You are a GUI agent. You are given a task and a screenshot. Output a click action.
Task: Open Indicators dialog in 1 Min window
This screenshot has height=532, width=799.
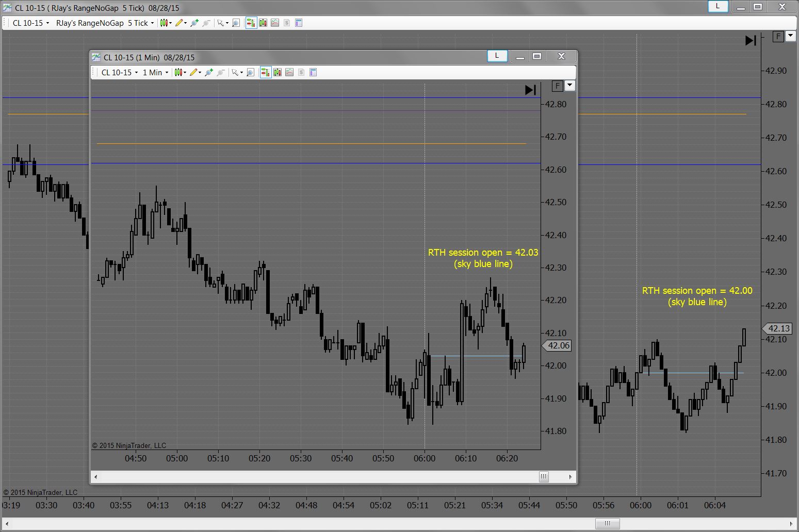289,72
